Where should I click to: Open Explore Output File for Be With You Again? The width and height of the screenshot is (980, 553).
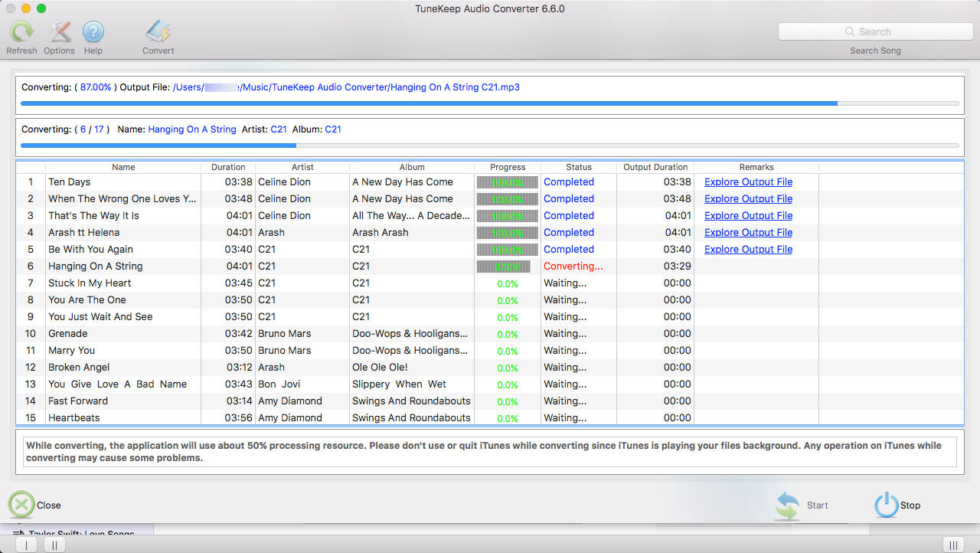[748, 249]
